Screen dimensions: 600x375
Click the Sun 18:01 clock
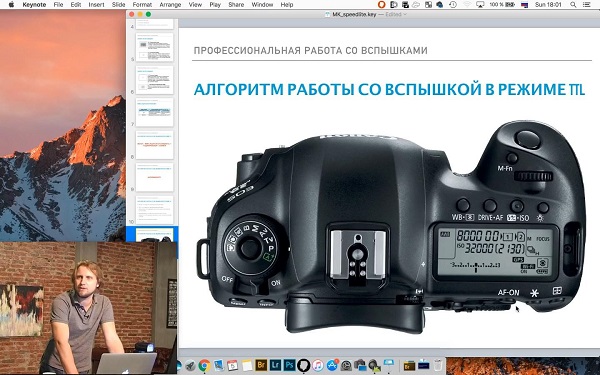click(548, 5)
